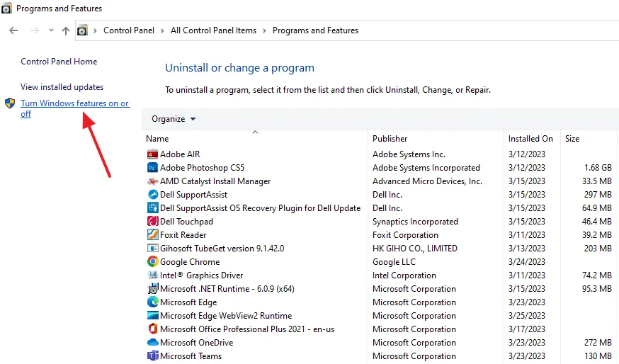Click the publisher Google LLC
Image resolution: width=619 pixels, height=364 pixels.
(394, 262)
